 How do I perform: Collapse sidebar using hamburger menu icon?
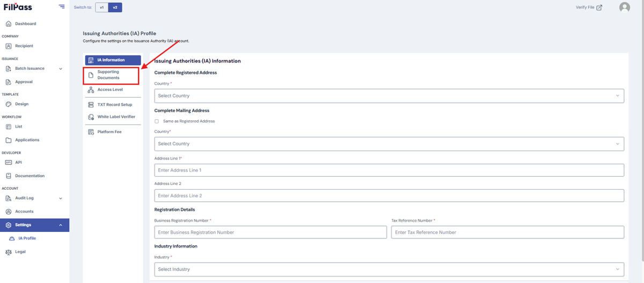62,7
